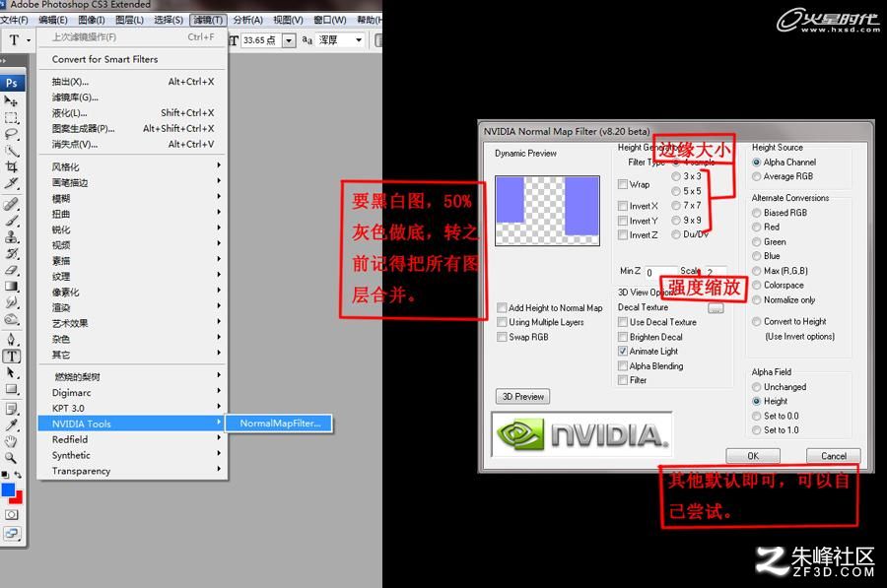Click the red background color swatch
Image resolution: width=887 pixels, height=588 pixels.
click(x=18, y=498)
